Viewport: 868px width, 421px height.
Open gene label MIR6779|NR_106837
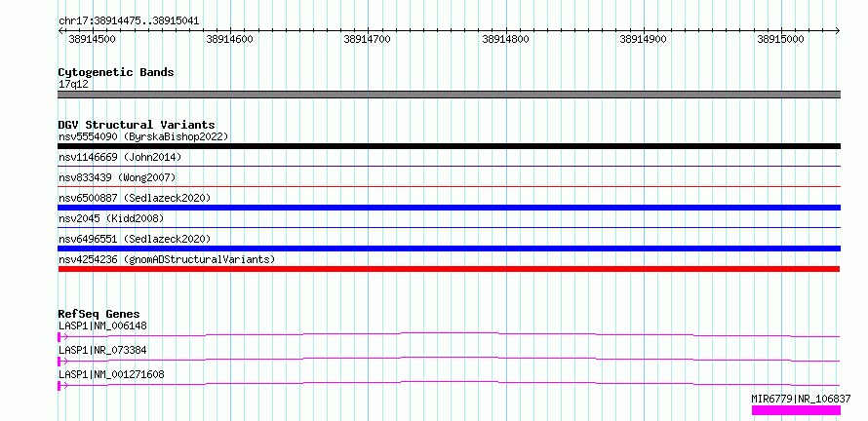tap(801, 399)
